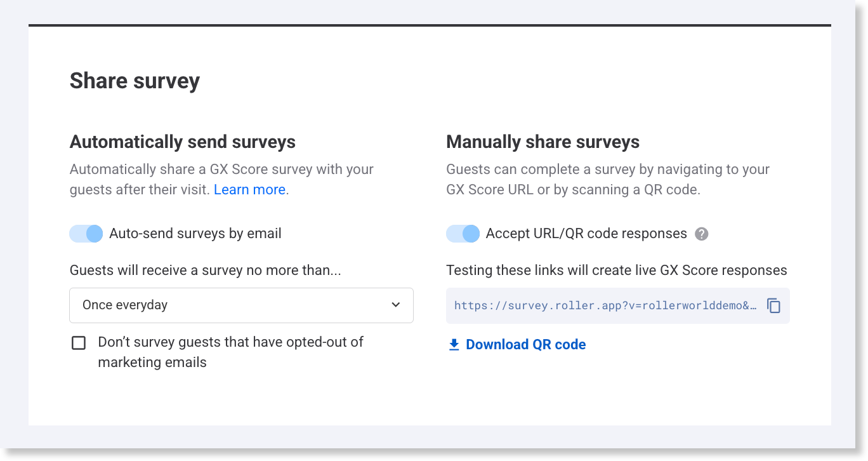This screenshot has height=461, width=868.
Task: Click the 'Testing these links' warning text
Action: [616, 271]
